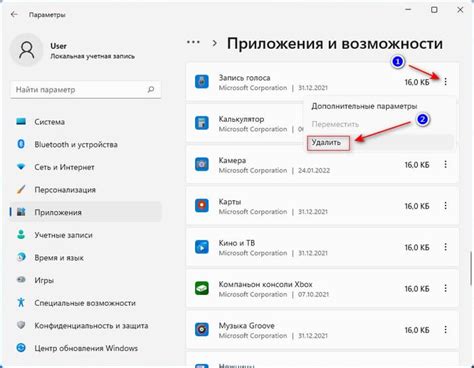Click the Калькулятор app name
Viewport: 474px width, 368px height.
[x=241, y=119]
